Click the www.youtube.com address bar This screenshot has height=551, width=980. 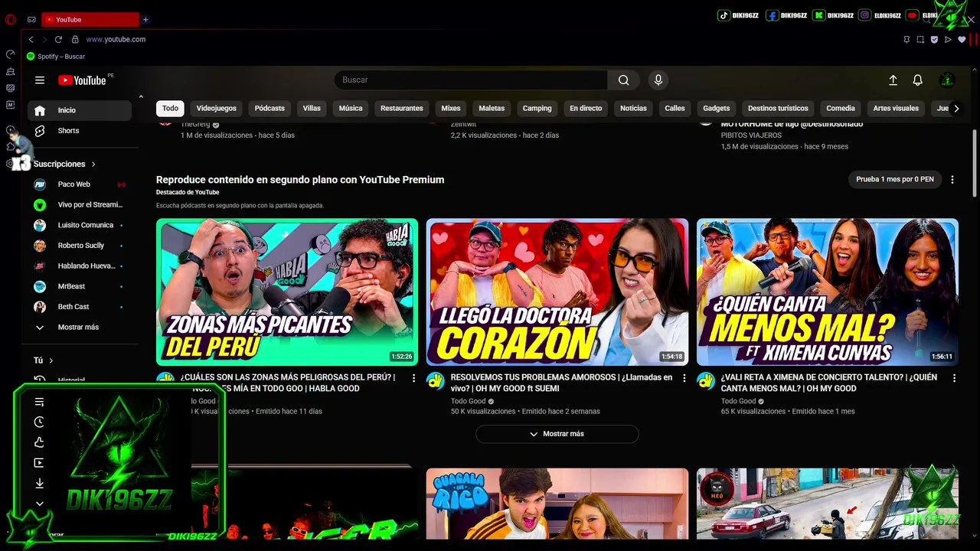116,39
